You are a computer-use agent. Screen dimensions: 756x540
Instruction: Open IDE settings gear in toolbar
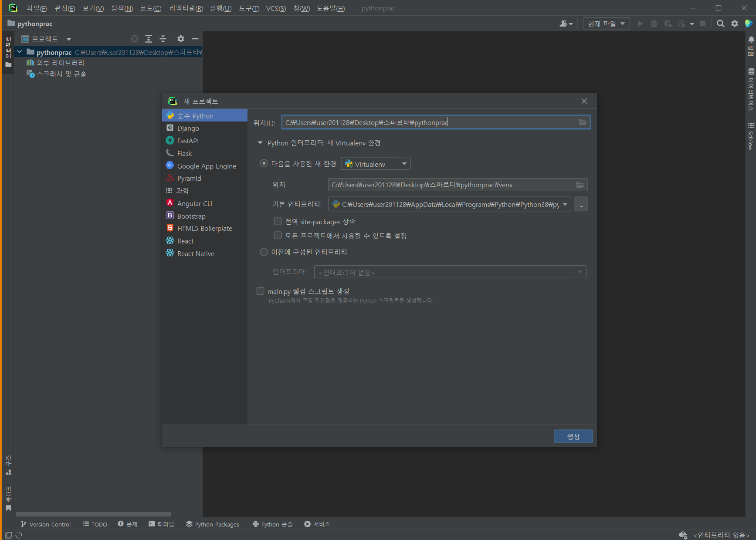[735, 24]
